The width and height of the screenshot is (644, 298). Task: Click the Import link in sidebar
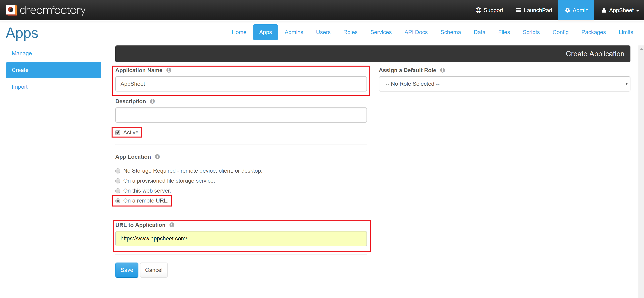click(20, 87)
